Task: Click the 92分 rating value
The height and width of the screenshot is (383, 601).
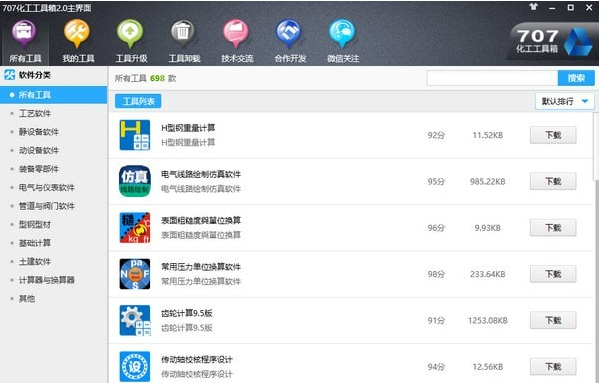Action: 436,135
